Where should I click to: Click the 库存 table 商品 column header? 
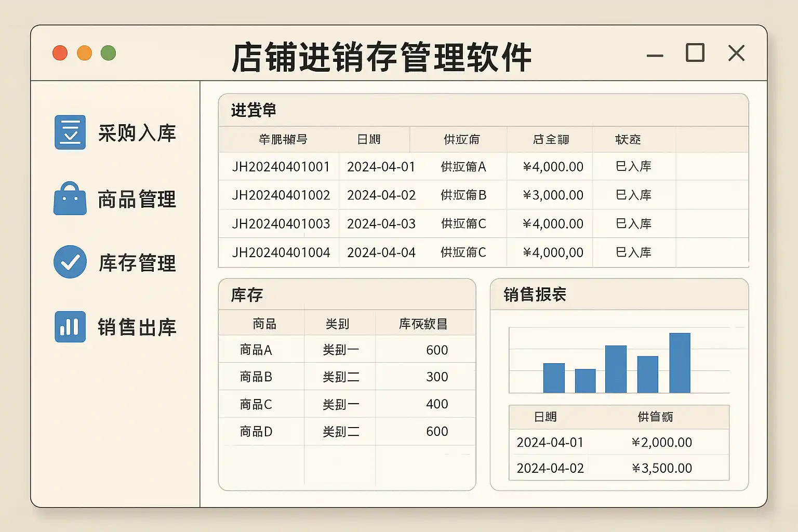coord(264,324)
